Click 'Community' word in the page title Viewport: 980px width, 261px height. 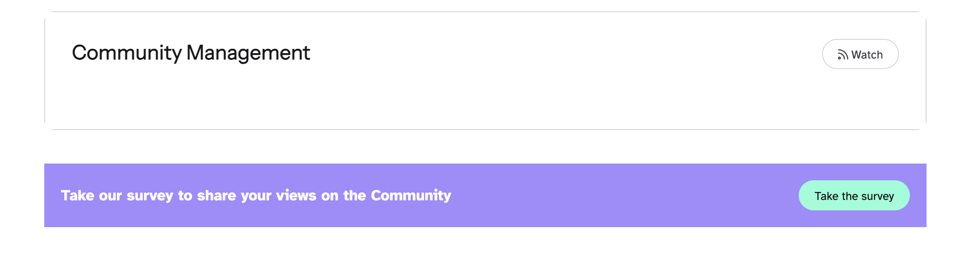(127, 53)
